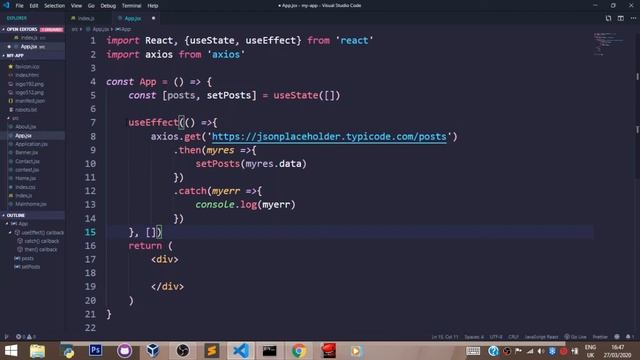Open Mainhome.jsx in the src folder
This screenshot has width=640, height=360.
[31, 204]
